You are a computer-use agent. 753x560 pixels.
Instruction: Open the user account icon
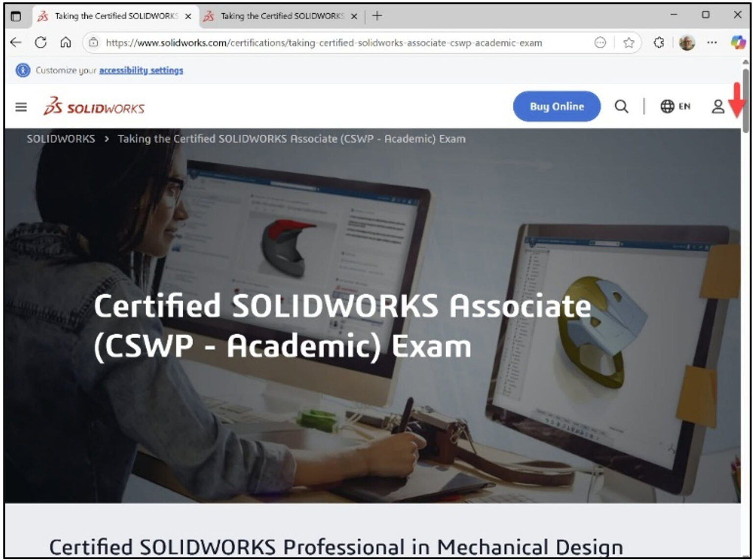[x=718, y=106]
